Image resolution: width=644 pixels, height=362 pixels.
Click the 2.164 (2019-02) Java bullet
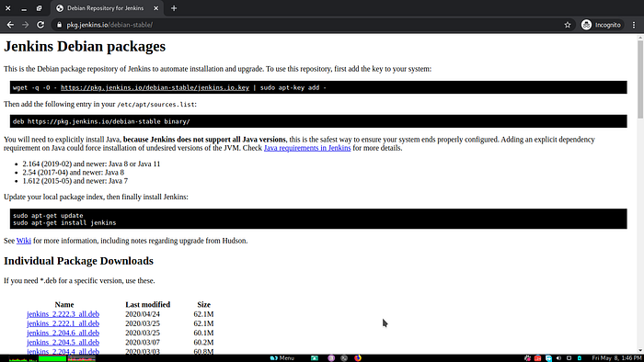[x=91, y=164]
